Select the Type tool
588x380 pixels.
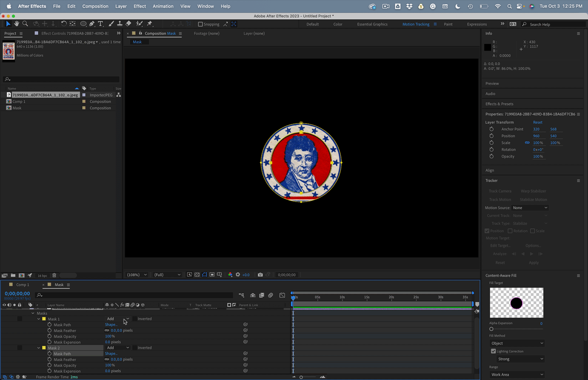click(100, 24)
